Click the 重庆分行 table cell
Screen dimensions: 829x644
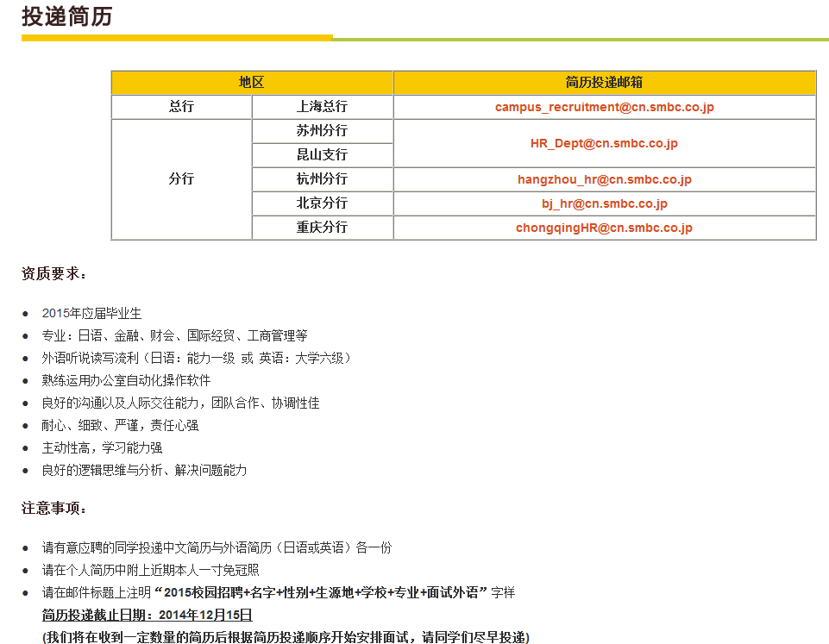click(x=322, y=228)
